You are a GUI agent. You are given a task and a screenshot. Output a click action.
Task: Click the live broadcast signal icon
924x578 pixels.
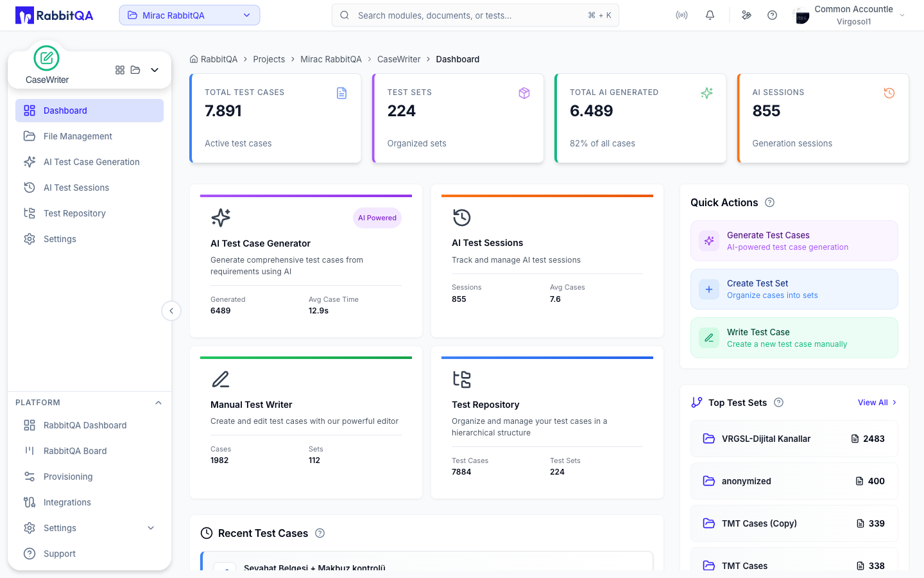(x=681, y=15)
